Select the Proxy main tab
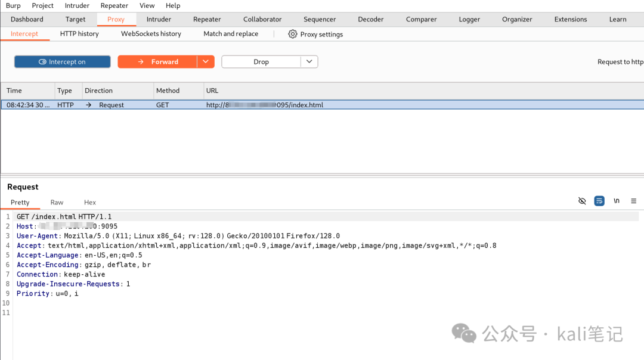 pyautogui.click(x=116, y=19)
